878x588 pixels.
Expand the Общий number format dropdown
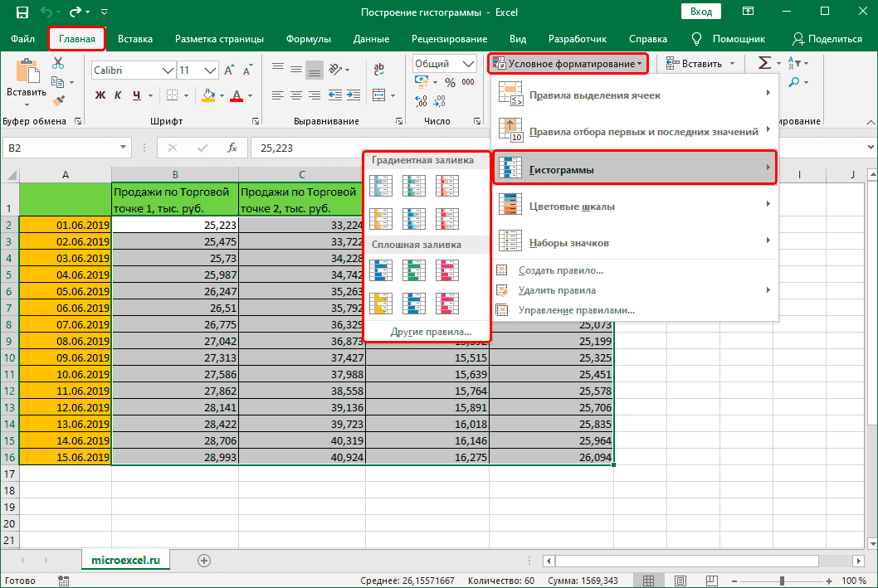point(467,64)
